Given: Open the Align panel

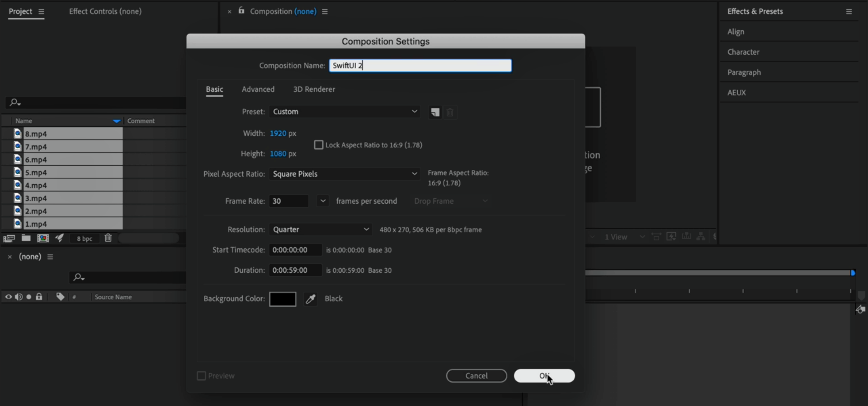Looking at the screenshot, I should tap(736, 32).
